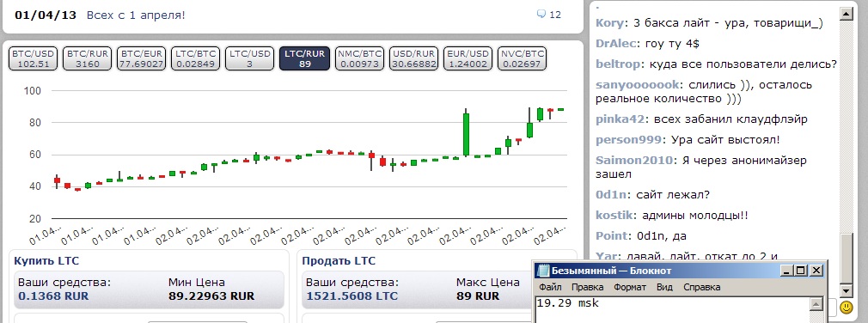Click the Notepad icon in title bar
The height and width of the screenshot is (323, 868).
(544, 271)
